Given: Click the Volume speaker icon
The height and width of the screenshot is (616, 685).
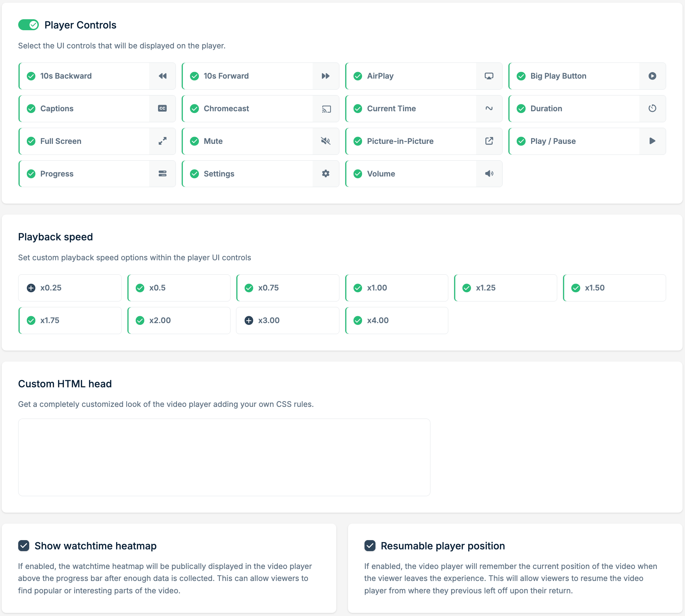Looking at the screenshot, I should coord(489,174).
